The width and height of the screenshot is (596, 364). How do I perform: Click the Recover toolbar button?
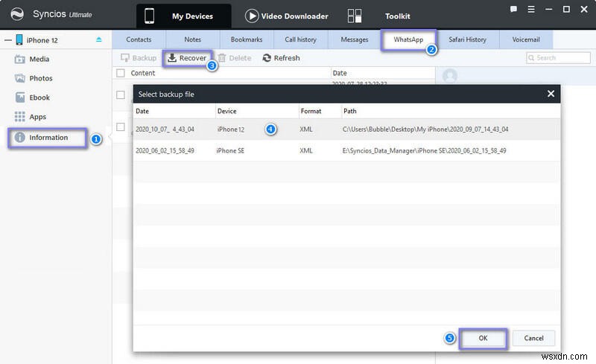click(x=187, y=58)
